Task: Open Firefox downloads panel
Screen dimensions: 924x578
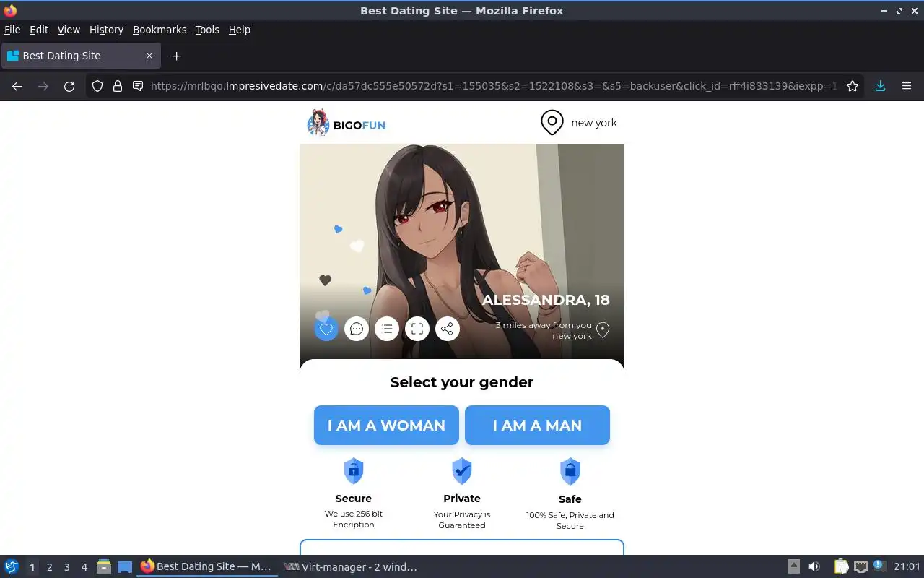Action: click(881, 86)
